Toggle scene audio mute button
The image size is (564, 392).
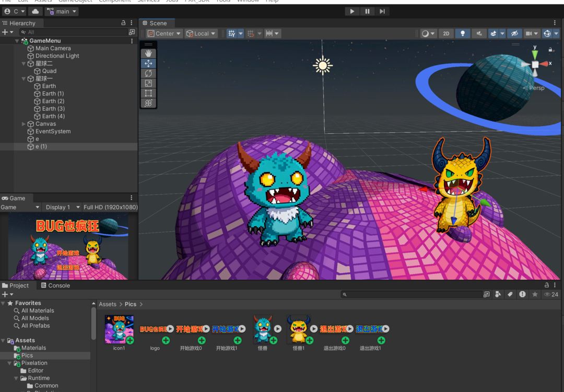478,33
